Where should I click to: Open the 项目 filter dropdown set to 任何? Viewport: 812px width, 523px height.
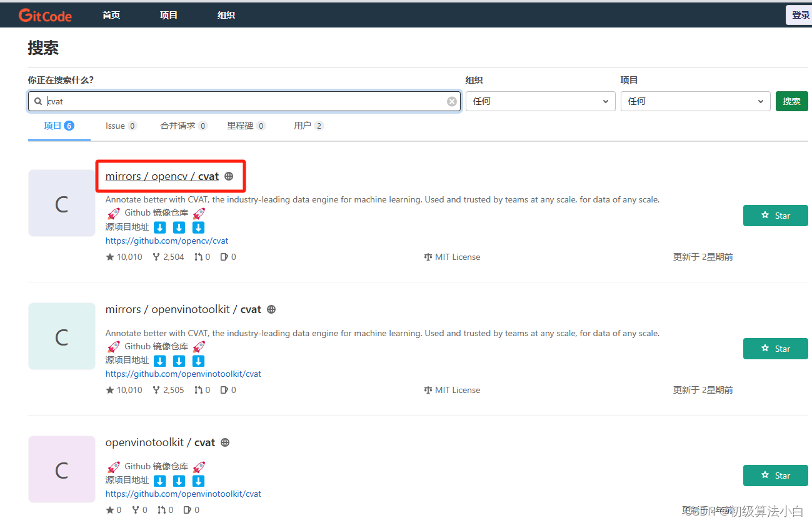695,101
